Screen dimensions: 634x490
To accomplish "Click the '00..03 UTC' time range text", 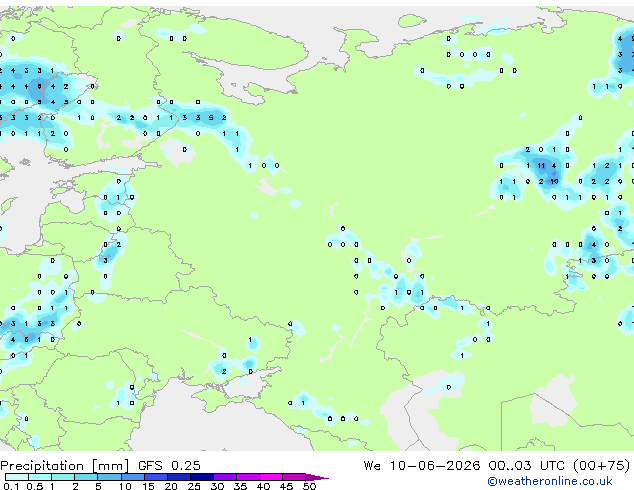I will pos(526,466).
